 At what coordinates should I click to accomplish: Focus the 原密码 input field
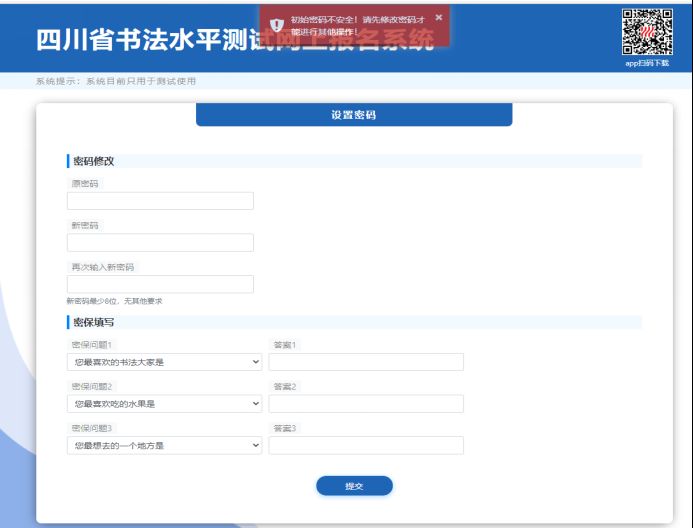pos(160,201)
